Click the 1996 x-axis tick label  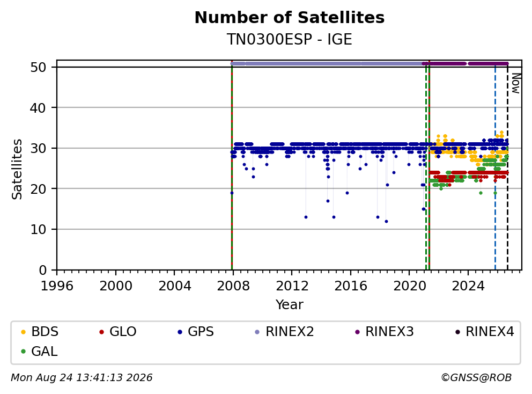[x=57, y=286]
